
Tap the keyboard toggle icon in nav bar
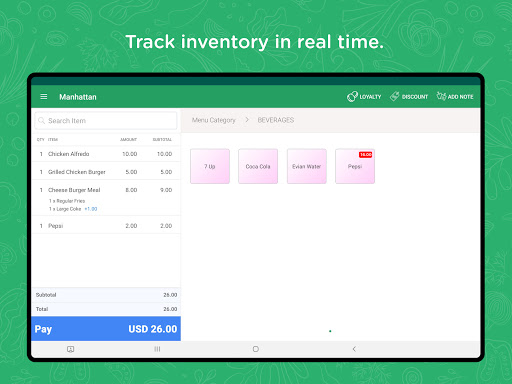(70, 349)
